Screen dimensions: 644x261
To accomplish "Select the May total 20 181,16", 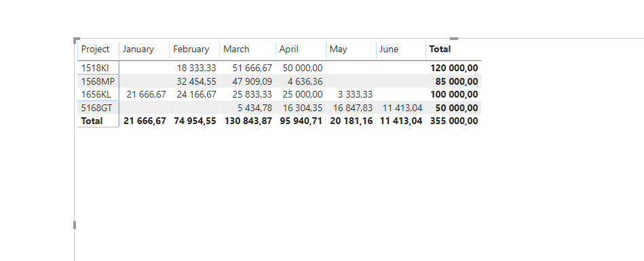I will click(x=351, y=121).
